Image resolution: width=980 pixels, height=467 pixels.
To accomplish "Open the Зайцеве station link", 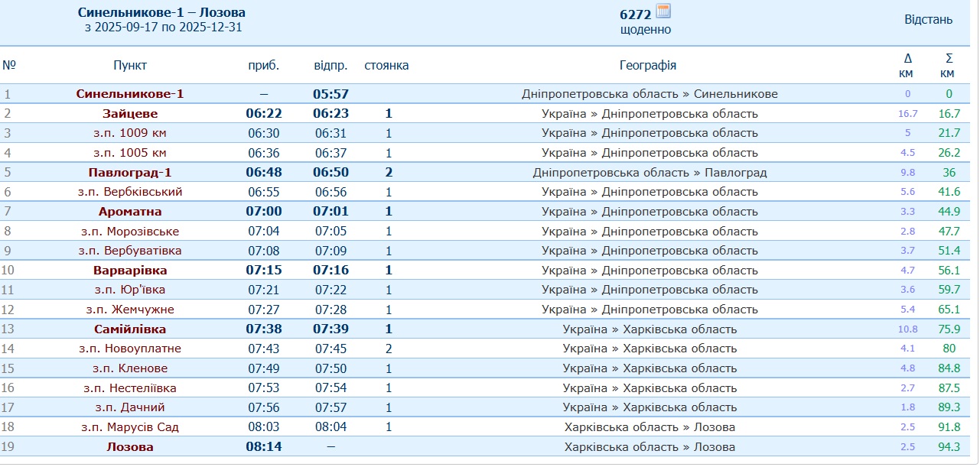I will tap(130, 114).
